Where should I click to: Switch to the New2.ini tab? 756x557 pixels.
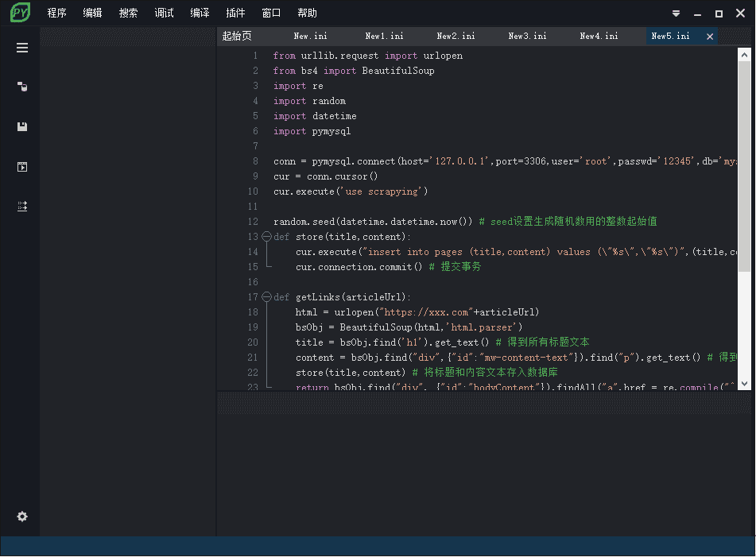click(456, 36)
